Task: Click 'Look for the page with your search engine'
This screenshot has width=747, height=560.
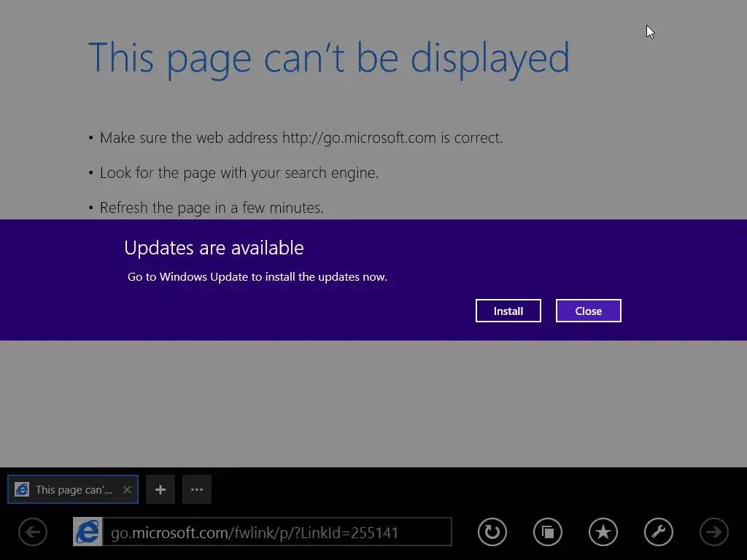Action: coord(239,173)
